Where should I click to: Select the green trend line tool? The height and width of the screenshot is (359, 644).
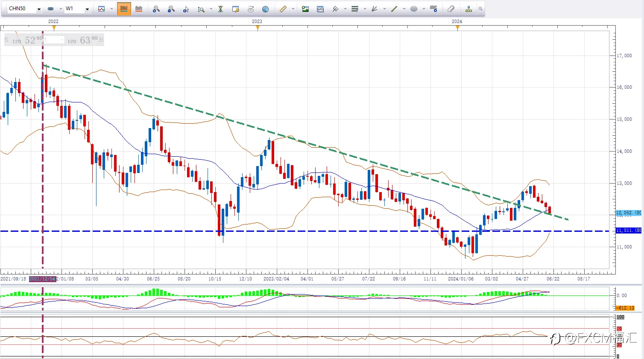(x=394, y=9)
